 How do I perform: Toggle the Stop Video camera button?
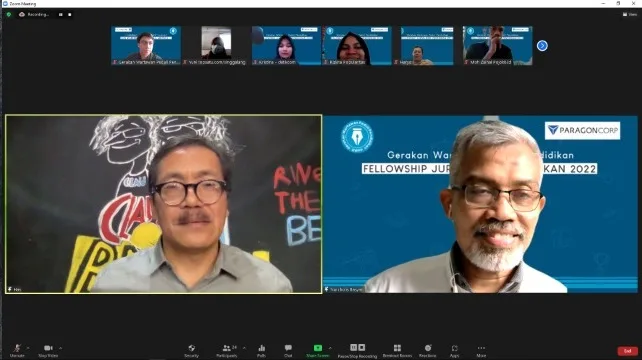(x=48, y=350)
